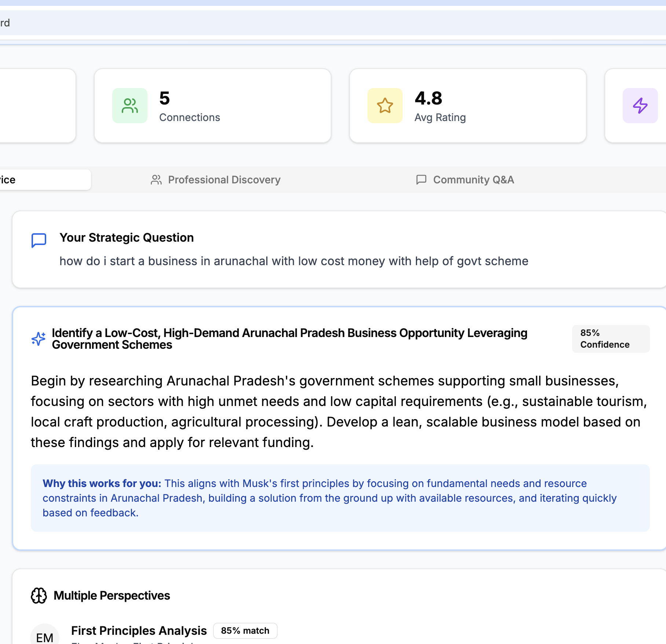Click the 85% Confidence badge
Viewport: 666px width, 644px height.
tap(611, 339)
